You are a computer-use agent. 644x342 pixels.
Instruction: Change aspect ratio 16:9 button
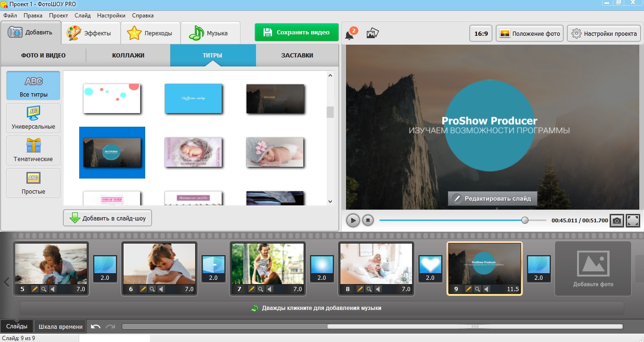pyautogui.click(x=481, y=34)
